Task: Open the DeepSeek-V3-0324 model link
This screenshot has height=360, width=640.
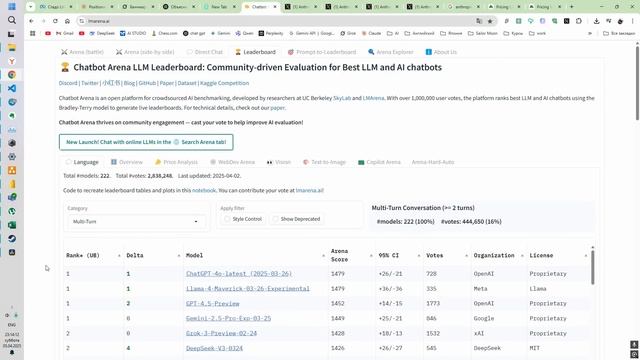Action: tap(214, 348)
